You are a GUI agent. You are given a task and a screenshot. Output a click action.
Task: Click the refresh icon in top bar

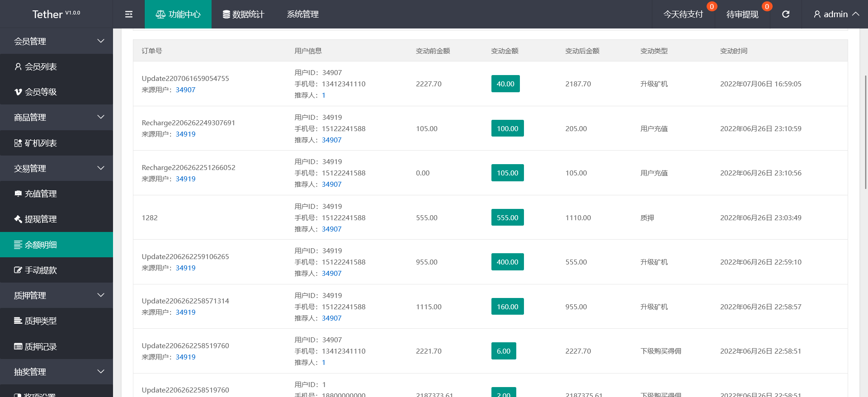click(x=786, y=14)
